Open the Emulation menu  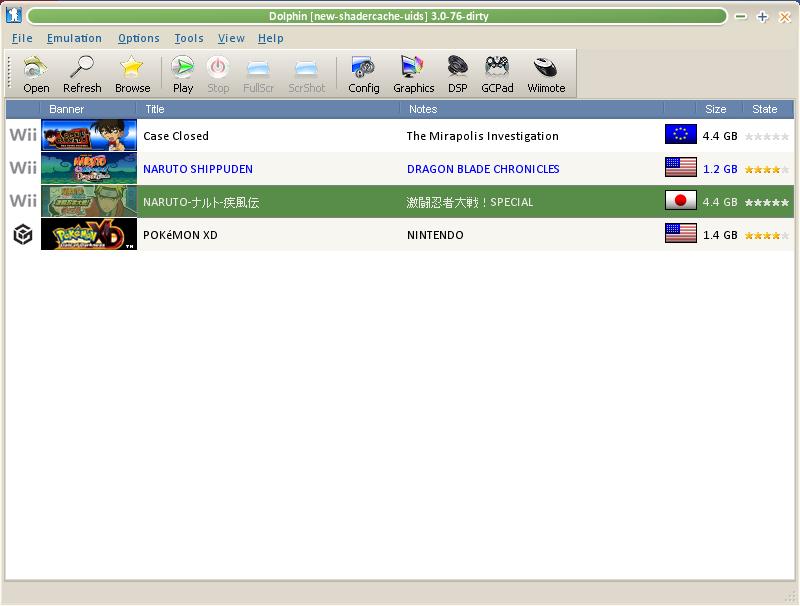click(74, 38)
